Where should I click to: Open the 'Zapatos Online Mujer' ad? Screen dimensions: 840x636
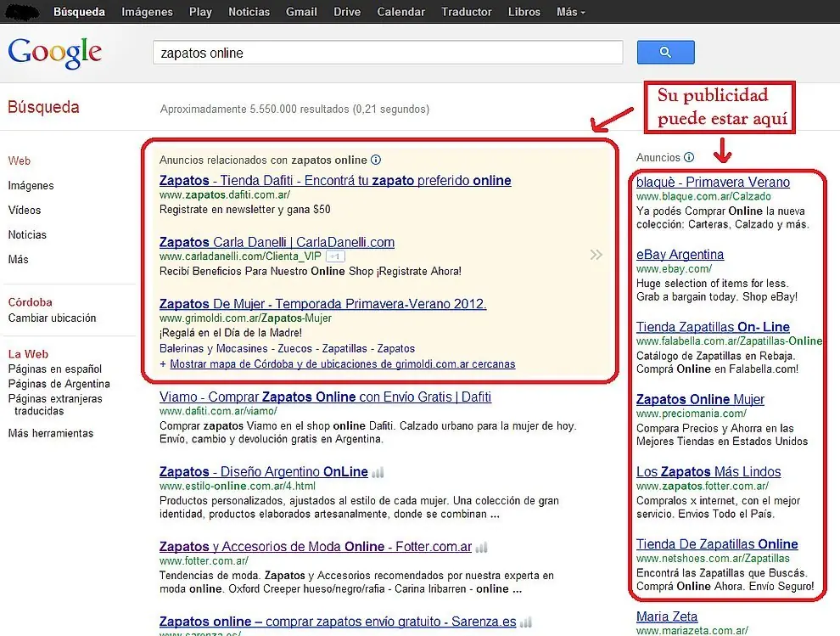(x=700, y=399)
